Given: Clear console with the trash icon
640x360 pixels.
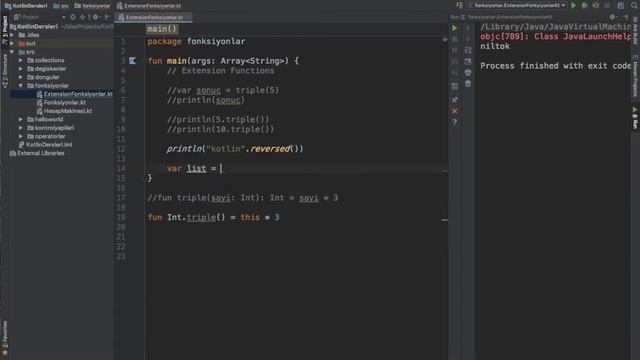Looking at the screenshot, I should point(468,84).
